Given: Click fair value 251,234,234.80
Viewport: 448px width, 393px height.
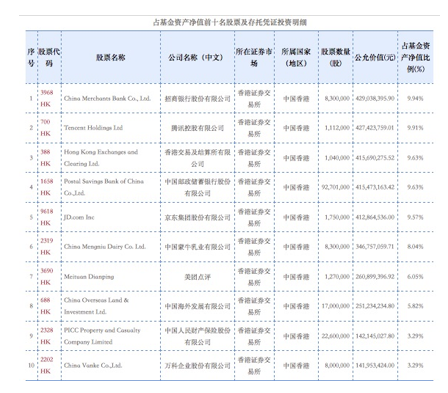Looking at the screenshot, I should tap(375, 306).
